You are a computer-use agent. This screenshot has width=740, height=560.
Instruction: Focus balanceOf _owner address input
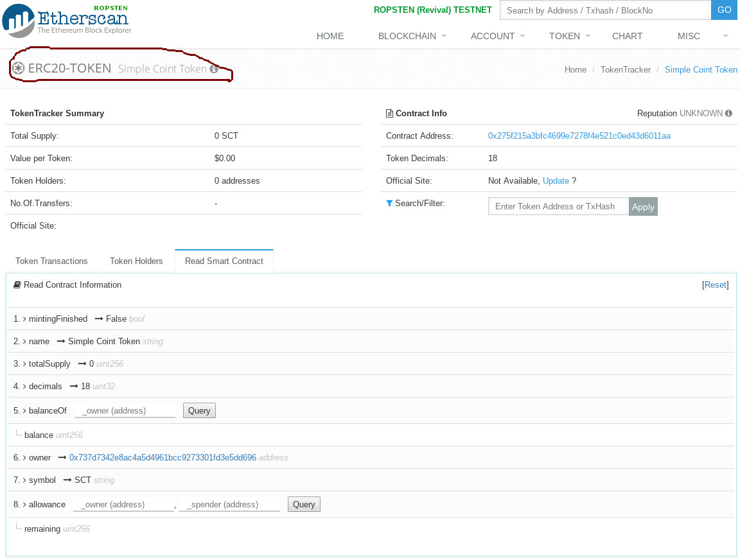coord(125,410)
